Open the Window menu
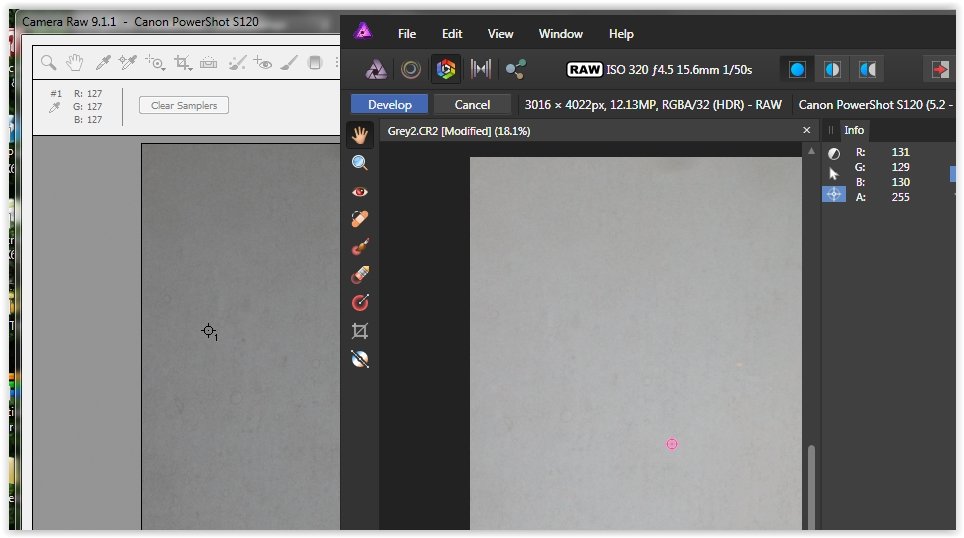964x538 pixels. coord(561,34)
